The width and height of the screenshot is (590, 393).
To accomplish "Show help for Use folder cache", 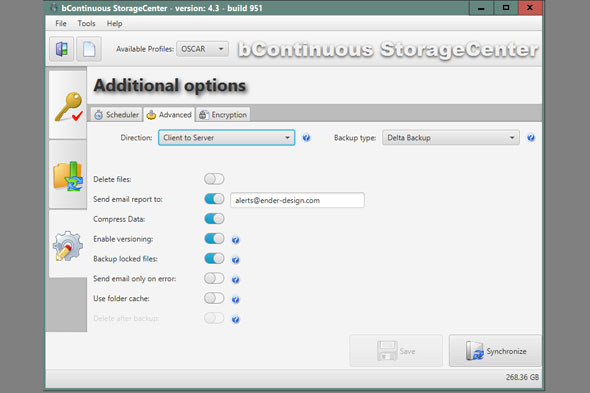I will 236,300.
